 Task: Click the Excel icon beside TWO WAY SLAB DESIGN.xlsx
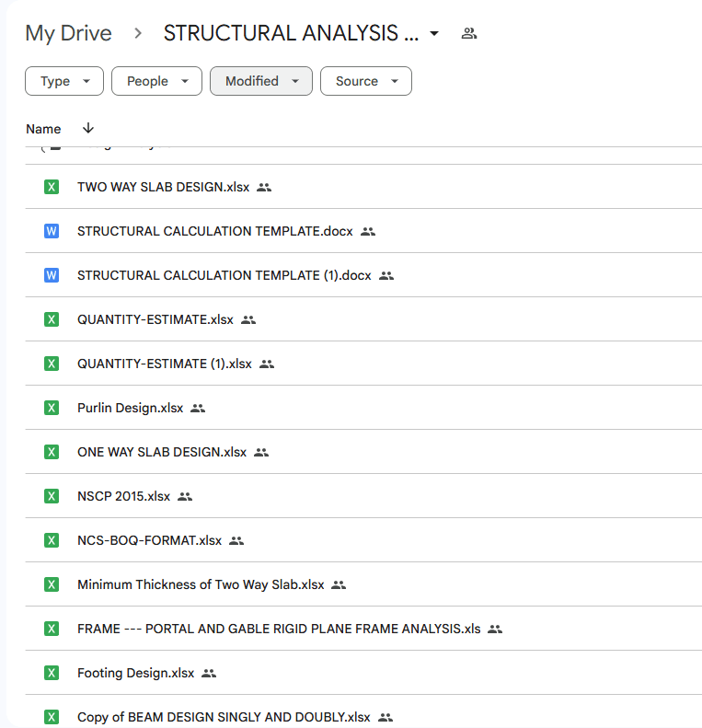[52, 187]
